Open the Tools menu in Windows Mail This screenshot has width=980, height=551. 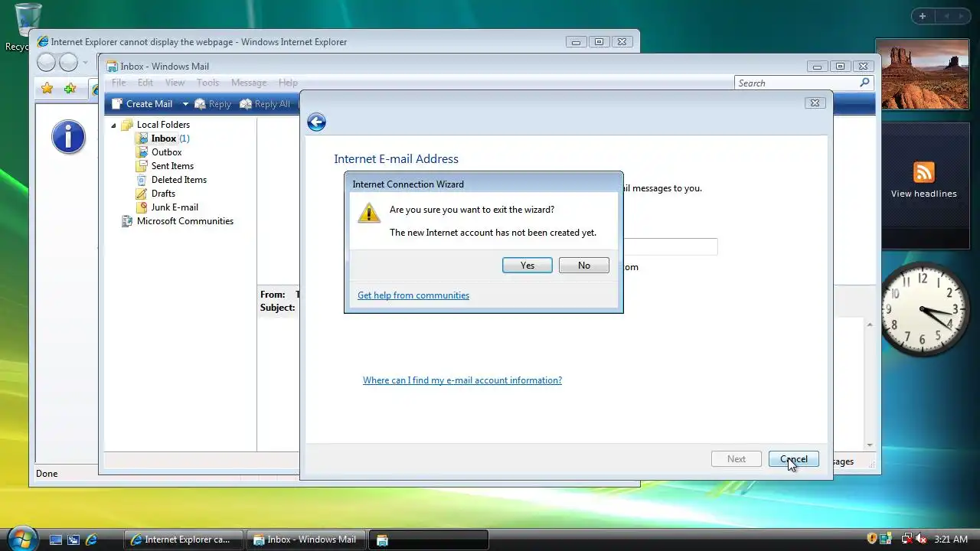coord(207,83)
